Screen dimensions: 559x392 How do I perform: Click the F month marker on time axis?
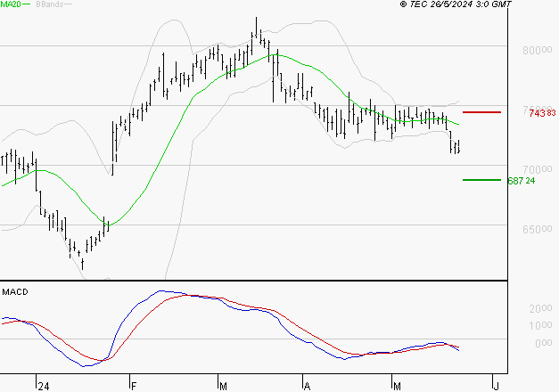[x=134, y=387]
